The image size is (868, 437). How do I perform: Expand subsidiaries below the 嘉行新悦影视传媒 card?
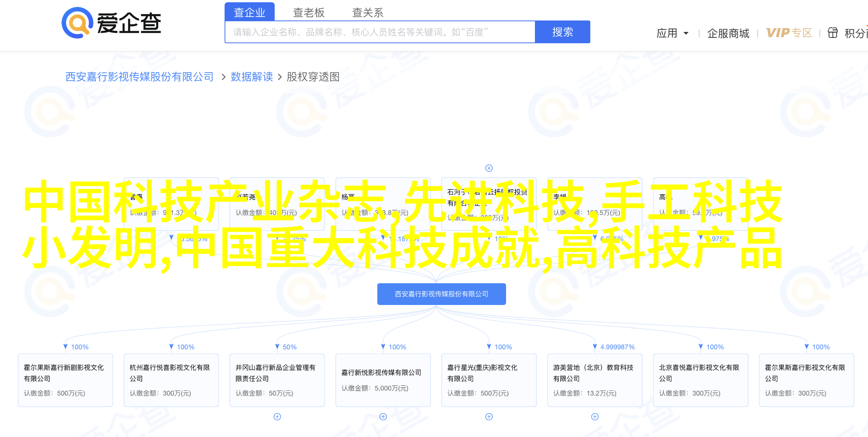tap(383, 417)
